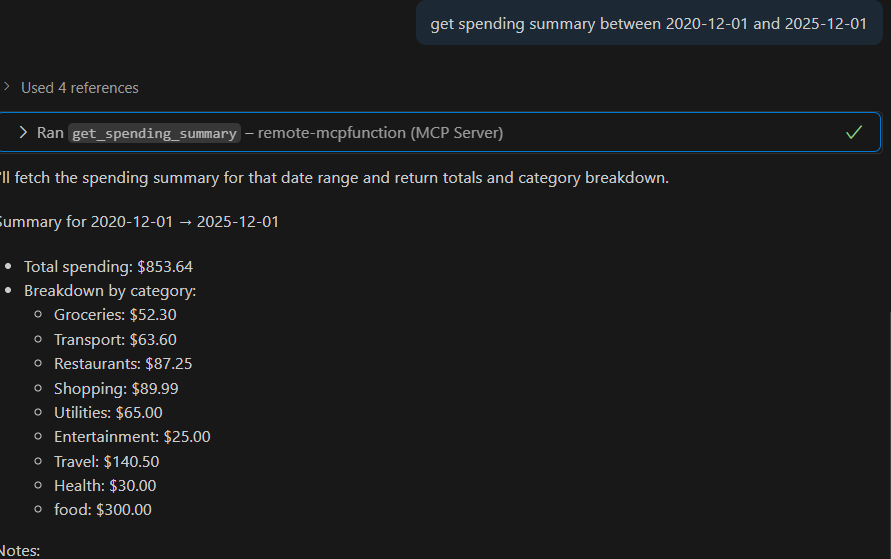Click the remote-mcpfunction (MCP Server) text
The image size is (891, 559).
coord(381,132)
